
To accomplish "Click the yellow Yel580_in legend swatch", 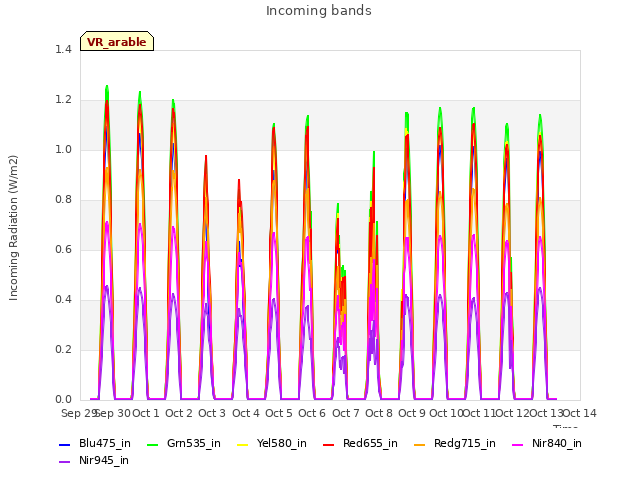I will tap(242, 444).
